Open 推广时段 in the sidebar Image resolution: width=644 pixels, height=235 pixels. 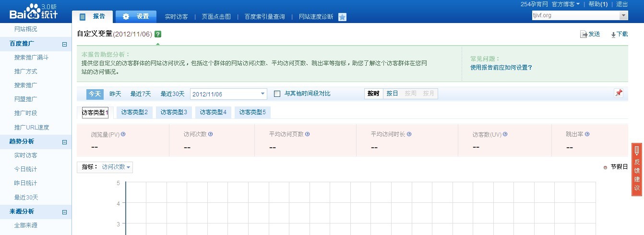[x=25, y=113]
